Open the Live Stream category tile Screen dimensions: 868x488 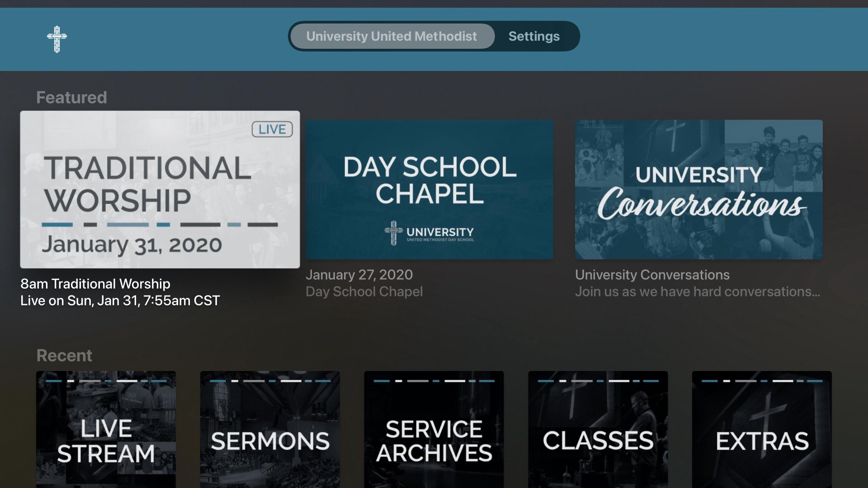pos(106,429)
